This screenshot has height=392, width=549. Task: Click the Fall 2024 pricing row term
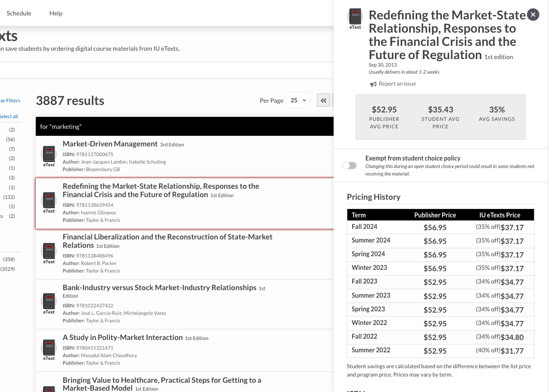365,227
